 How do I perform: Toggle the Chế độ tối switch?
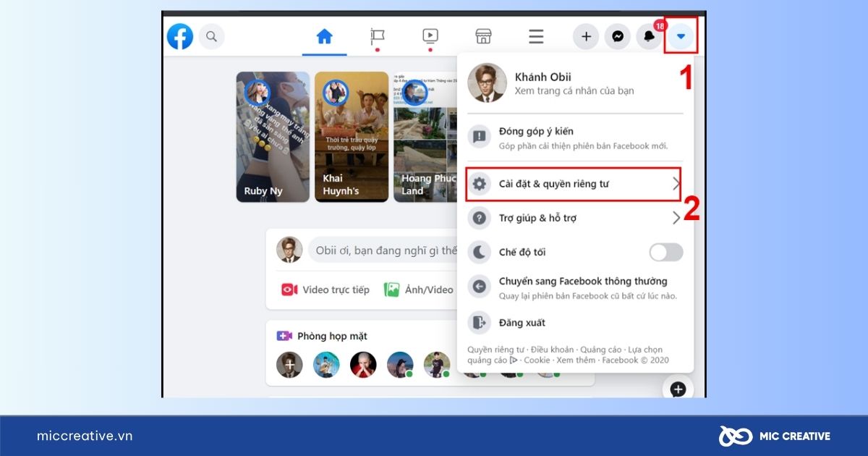[x=666, y=252]
